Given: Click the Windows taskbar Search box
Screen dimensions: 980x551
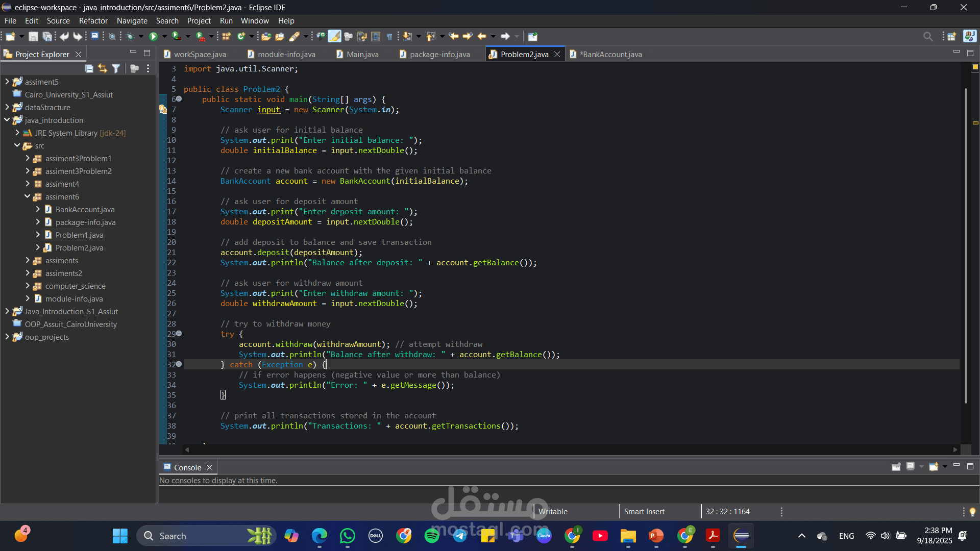Looking at the screenshot, I should 206,536.
